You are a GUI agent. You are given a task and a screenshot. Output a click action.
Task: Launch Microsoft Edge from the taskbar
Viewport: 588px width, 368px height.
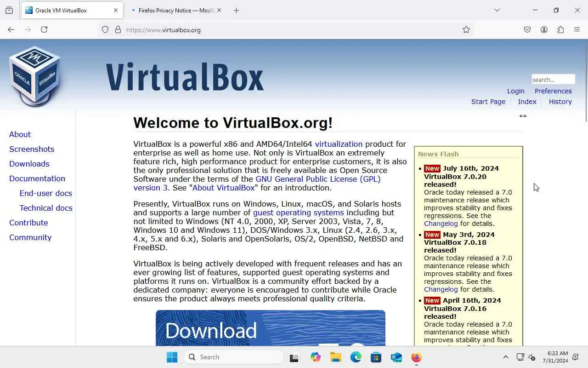[x=356, y=357]
